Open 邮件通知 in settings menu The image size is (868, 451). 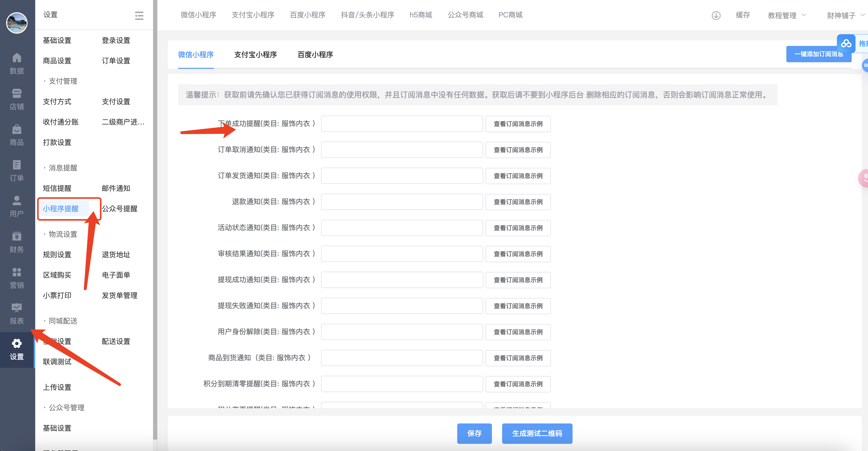(116, 188)
